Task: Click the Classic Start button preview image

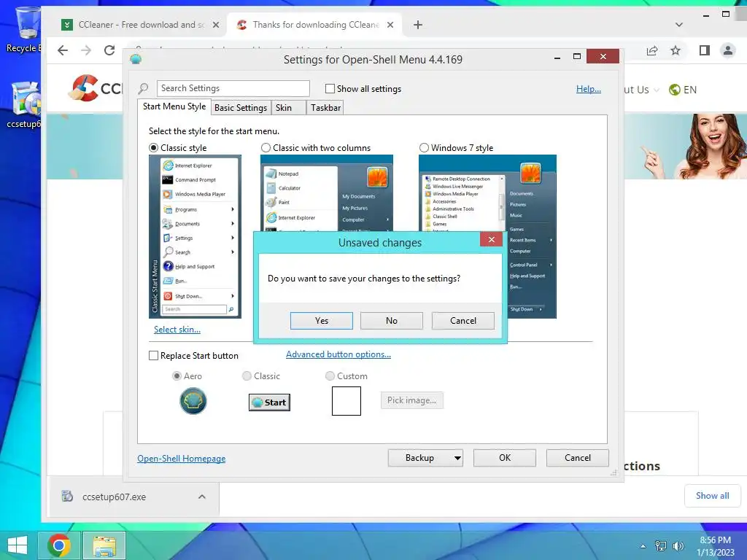Action: click(x=269, y=402)
